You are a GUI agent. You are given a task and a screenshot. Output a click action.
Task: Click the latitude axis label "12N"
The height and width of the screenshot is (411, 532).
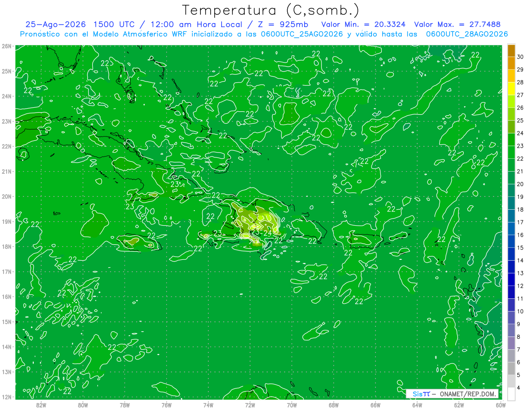click(x=7, y=397)
